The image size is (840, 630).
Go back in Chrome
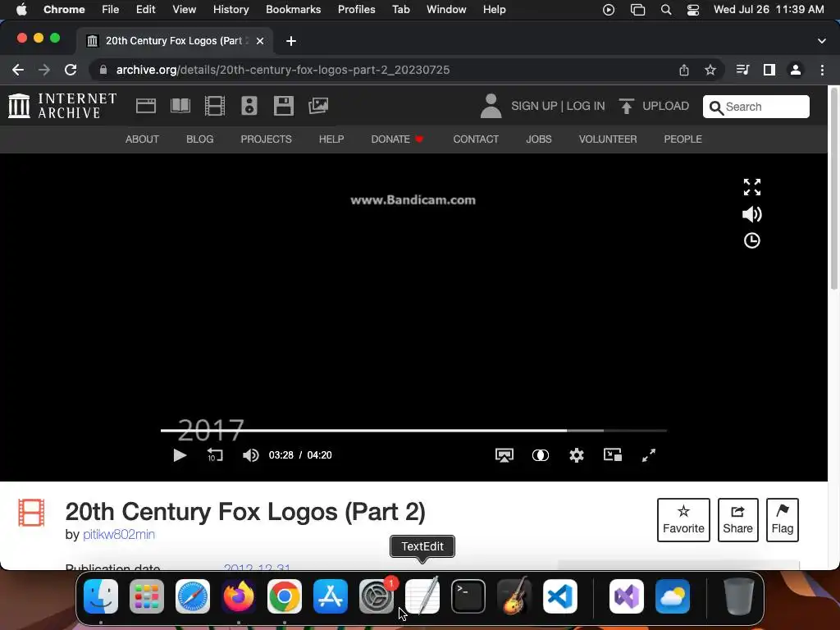point(18,70)
